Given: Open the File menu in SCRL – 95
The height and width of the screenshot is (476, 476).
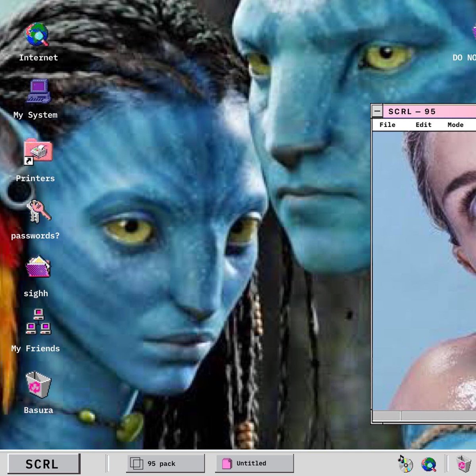Looking at the screenshot, I should 387,125.
